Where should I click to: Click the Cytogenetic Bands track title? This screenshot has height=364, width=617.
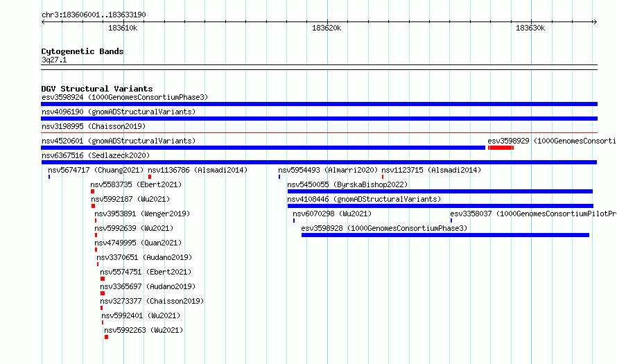coord(82,51)
